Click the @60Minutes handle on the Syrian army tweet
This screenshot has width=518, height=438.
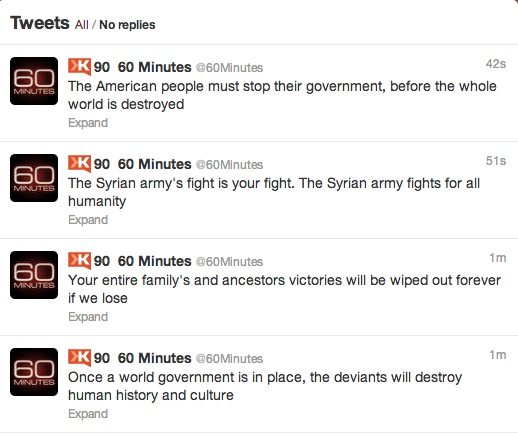229,165
